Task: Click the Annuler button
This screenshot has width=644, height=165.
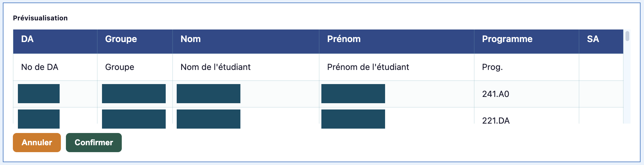Action: click(37, 142)
